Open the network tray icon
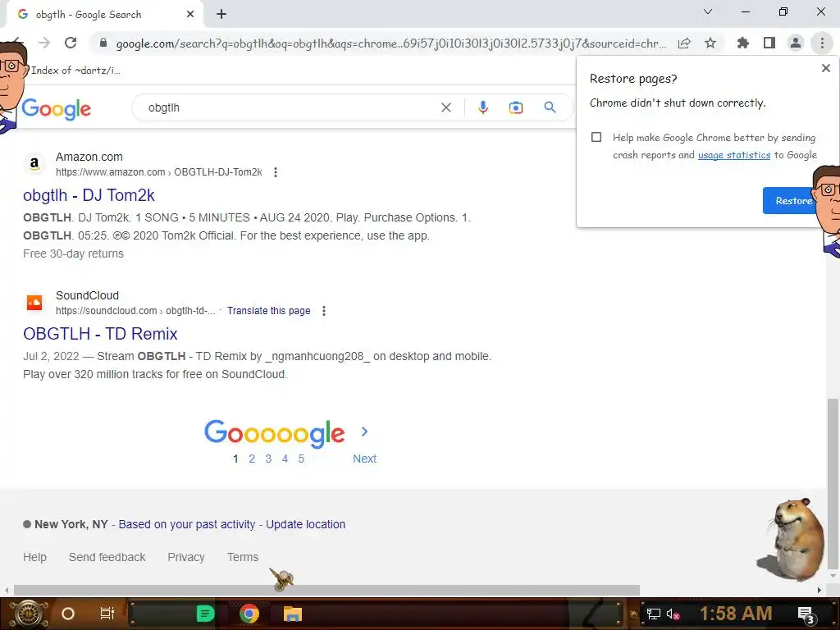This screenshot has width=840, height=630. pyautogui.click(x=653, y=614)
